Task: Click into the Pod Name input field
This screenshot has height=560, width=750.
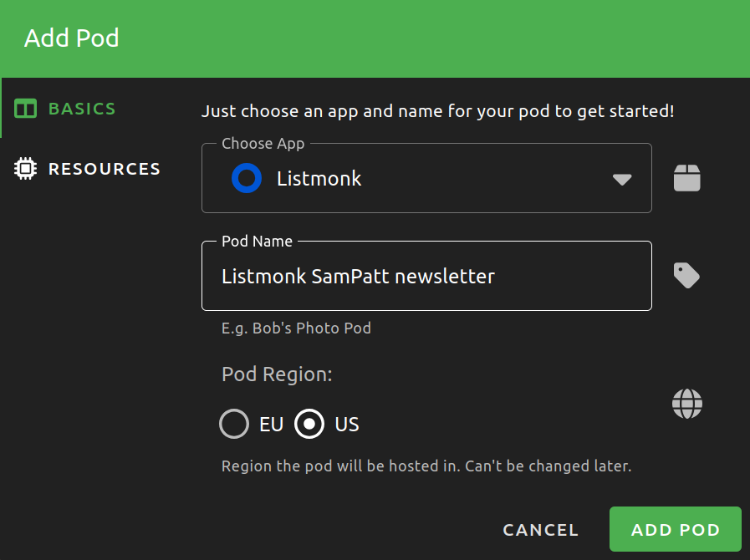Action: point(426,276)
